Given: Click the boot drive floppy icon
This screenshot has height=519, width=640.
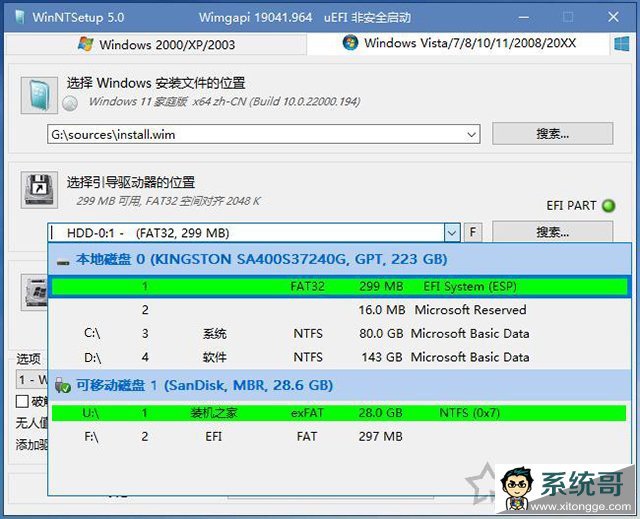Looking at the screenshot, I should pyautogui.click(x=39, y=190).
